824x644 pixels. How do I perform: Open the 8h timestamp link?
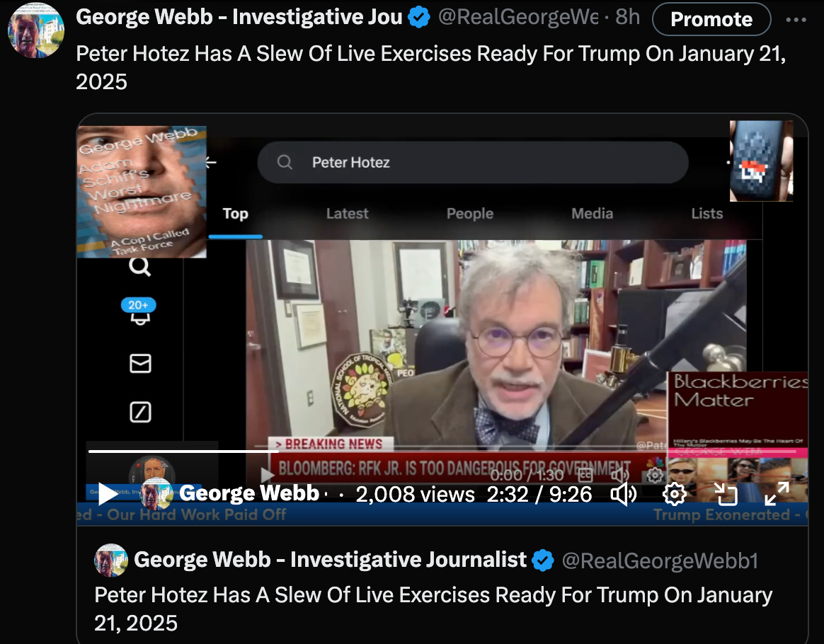point(627,17)
